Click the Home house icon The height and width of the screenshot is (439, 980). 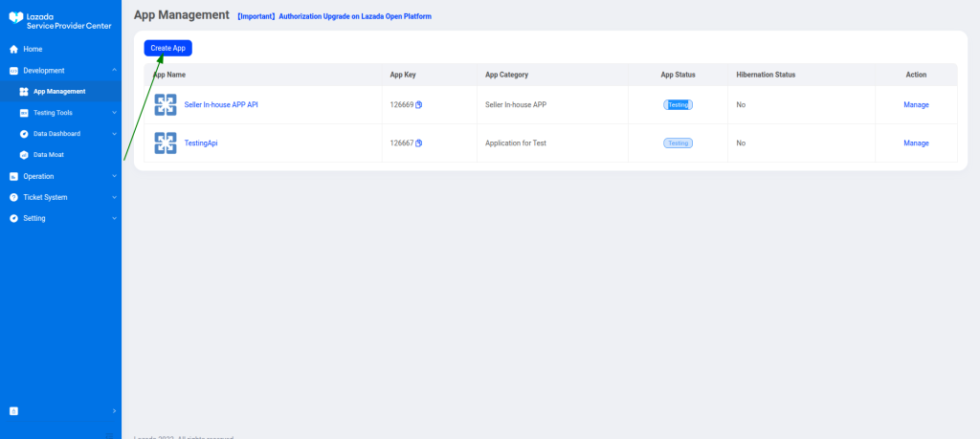[x=13, y=49]
